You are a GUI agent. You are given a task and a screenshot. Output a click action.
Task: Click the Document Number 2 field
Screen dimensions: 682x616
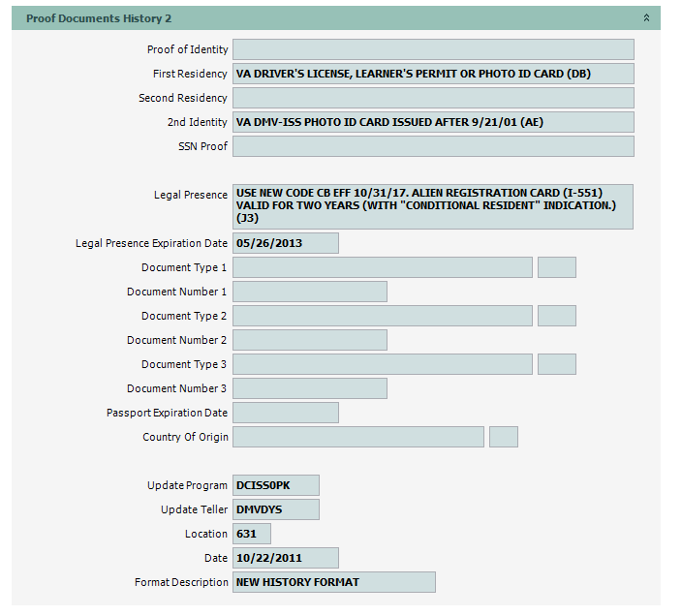[310, 340]
